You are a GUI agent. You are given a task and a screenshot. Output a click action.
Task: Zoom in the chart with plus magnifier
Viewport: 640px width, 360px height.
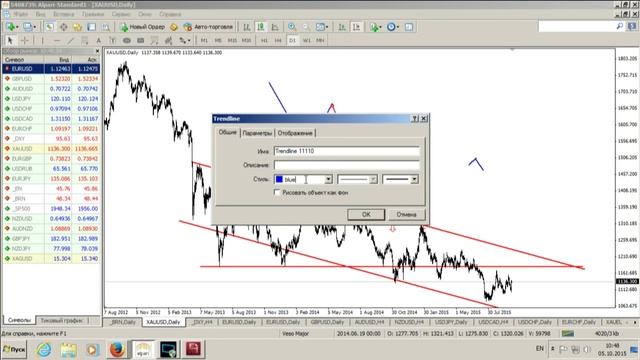click(x=292, y=27)
